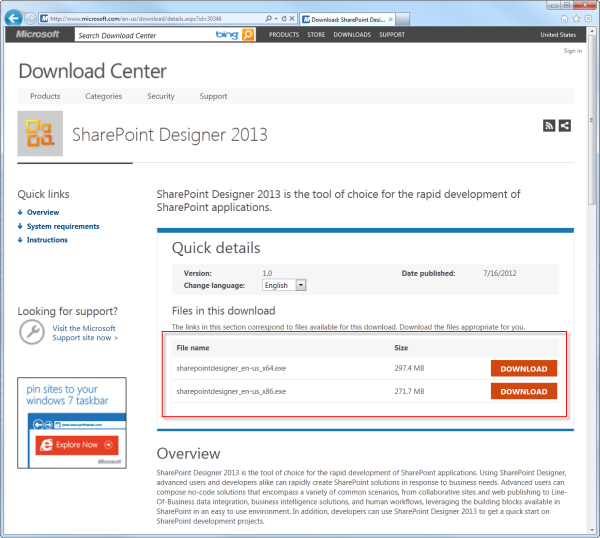The image size is (600, 538).
Task: Download the x64 SharePoint Designer file
Action: (523, 368)
